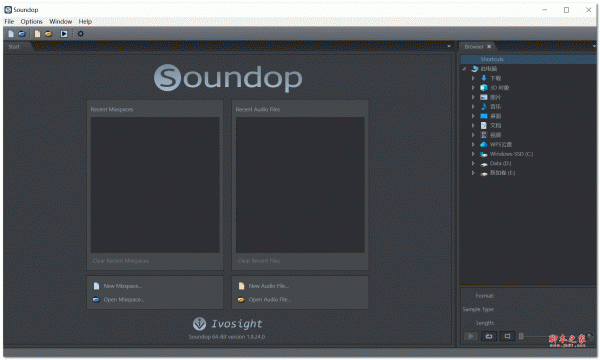600x360 pixels.
Task: Click the Open Mixspace toolbar icon
Action: tap(22, 34)
